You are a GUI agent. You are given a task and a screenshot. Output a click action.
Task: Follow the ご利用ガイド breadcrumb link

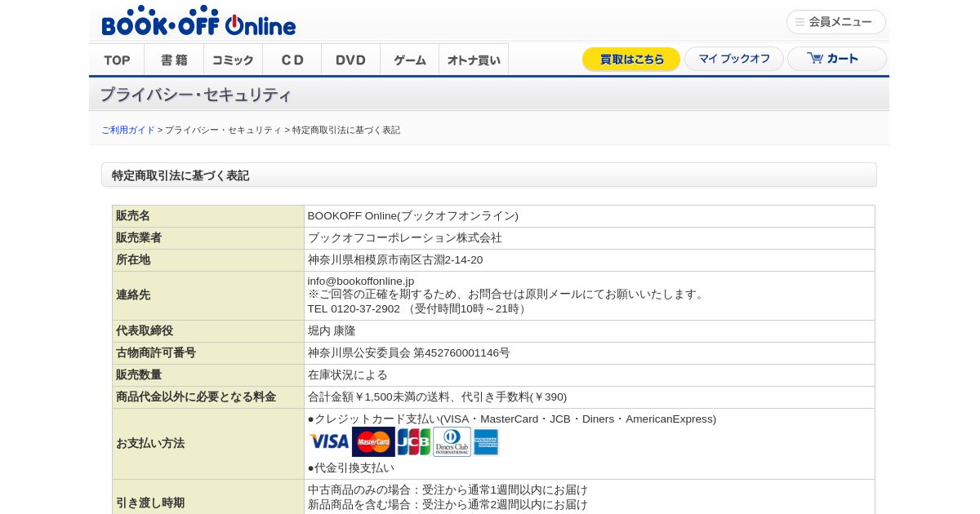[x=128, y=131]
